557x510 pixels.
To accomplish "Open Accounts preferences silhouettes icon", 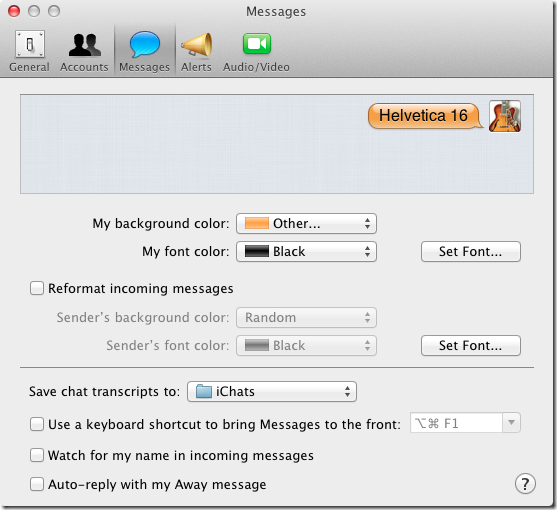I will [85, 45].
